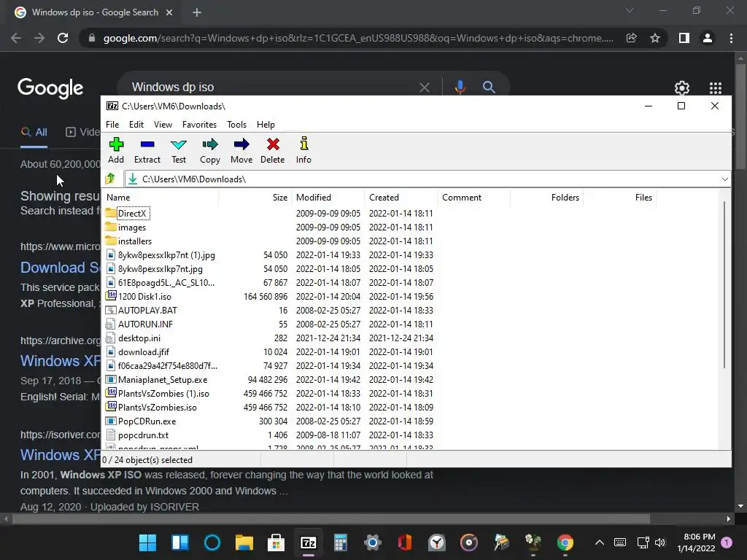Sort by the Name column header
Screen dimensions: 747x560
161,197
